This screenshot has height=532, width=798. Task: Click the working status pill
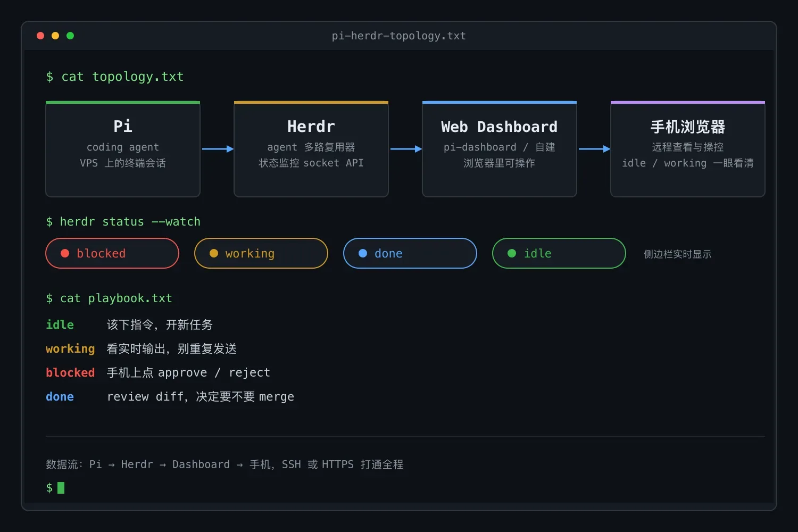[261, 253]
